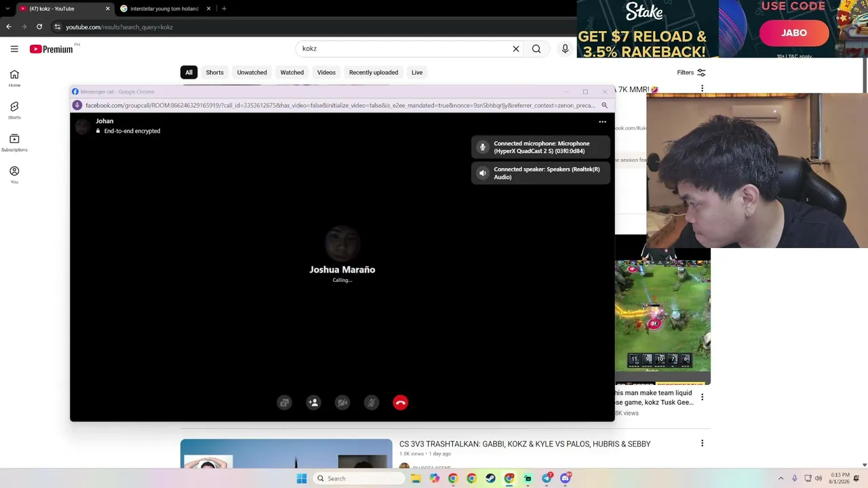Image resolution: width=868 pixels, height=488 pixels.
Task: Select the Recently uploaded filter chip
Action: tap(373, 73)
